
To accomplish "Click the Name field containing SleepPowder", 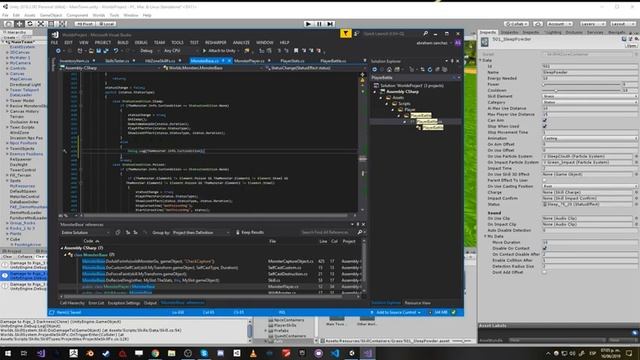I will tap(590, 72).
